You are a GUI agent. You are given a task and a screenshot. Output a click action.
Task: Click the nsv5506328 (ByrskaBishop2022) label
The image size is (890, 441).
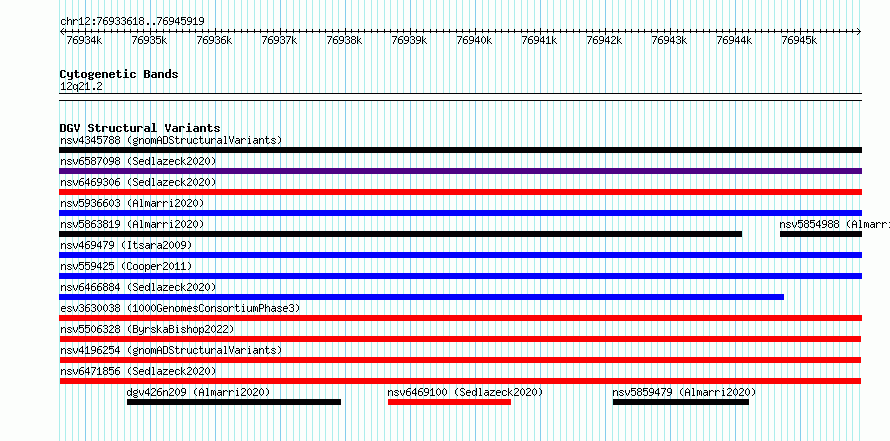147,329
